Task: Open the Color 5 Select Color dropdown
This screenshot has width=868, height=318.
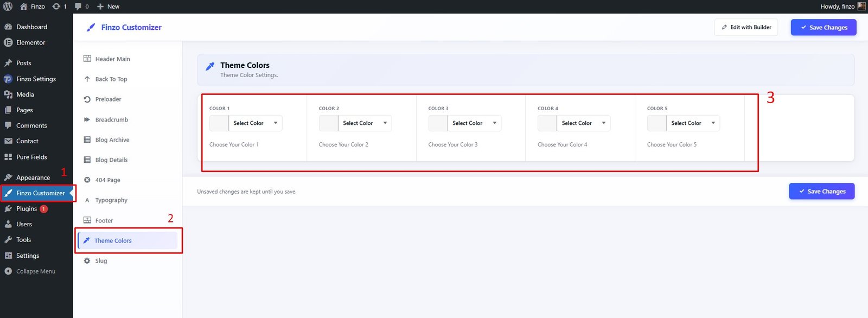Action: click(x=693, y=123)
